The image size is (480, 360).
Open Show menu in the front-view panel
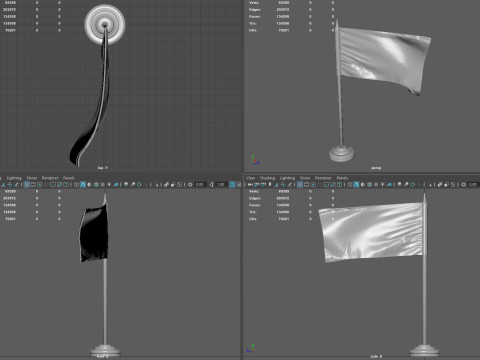32,178
